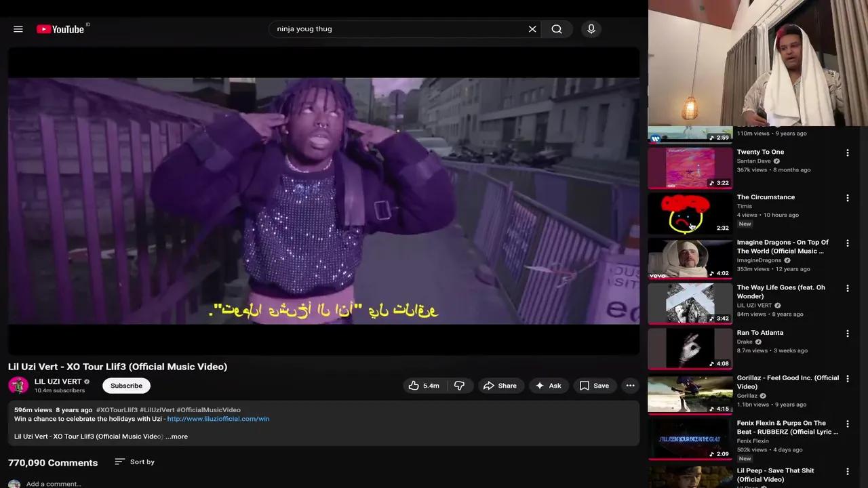The image size is (868, 488).
Task: Open 'Gorillaz - Feel Good Inc.' title
Action: 788,382
